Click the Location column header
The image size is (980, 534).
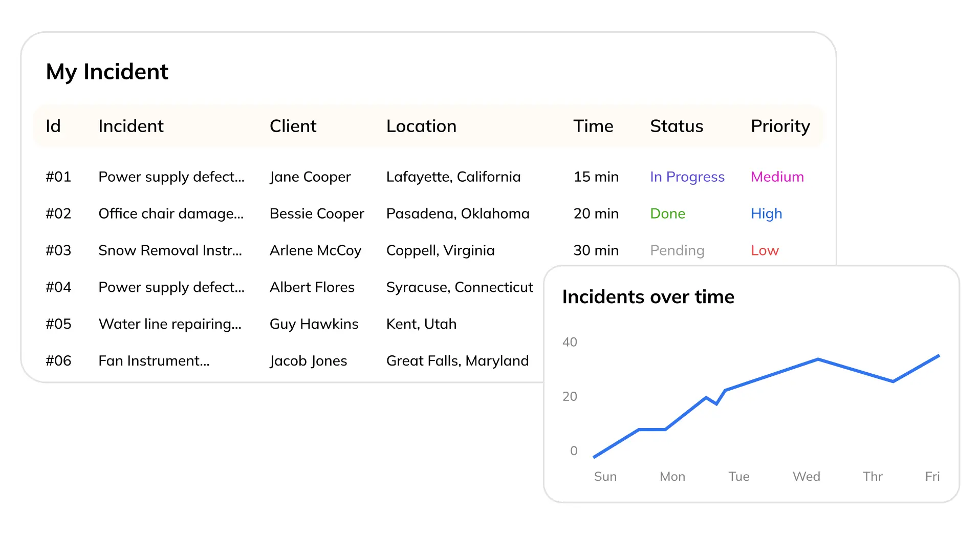pos(421,126)
